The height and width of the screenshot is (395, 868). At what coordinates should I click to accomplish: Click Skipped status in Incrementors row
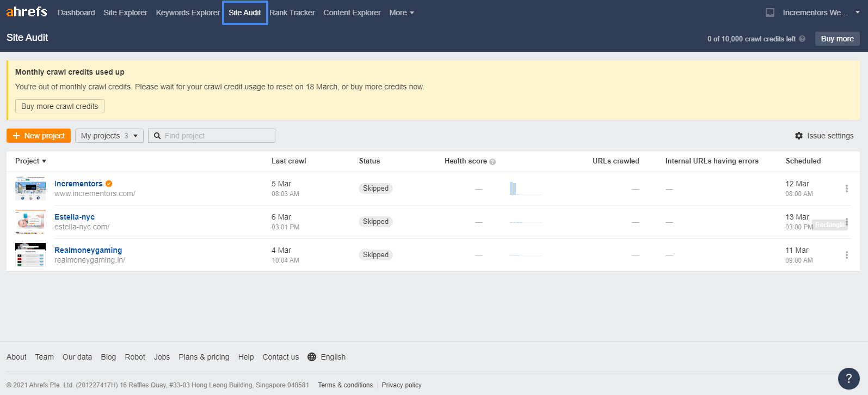tap(375, 189)
